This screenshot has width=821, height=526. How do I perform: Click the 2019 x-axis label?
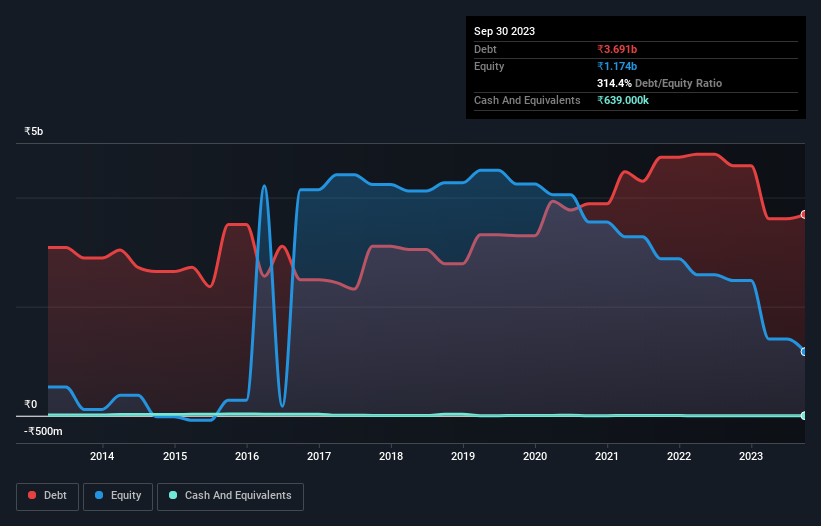(463, 456)
